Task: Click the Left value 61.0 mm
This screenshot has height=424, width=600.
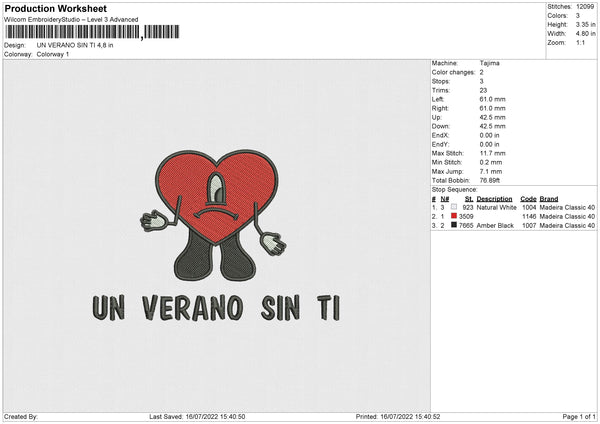Action: [492, 99]
